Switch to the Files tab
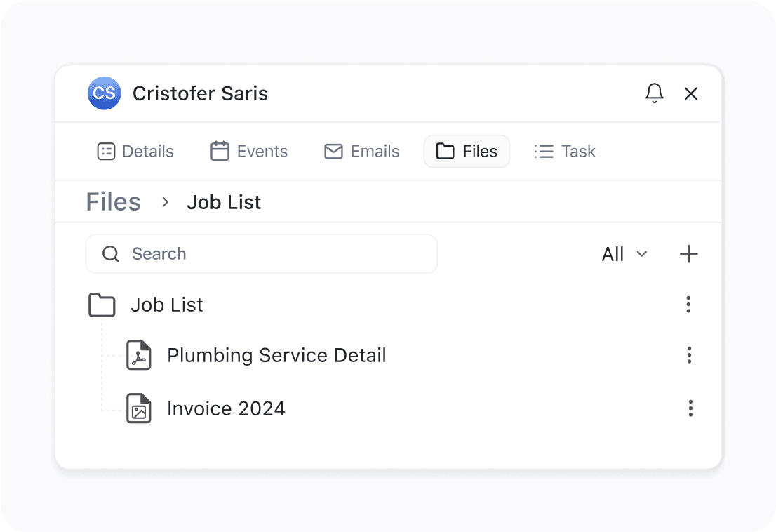Screen dimensions: 776x532 click(x=467, y=151)
